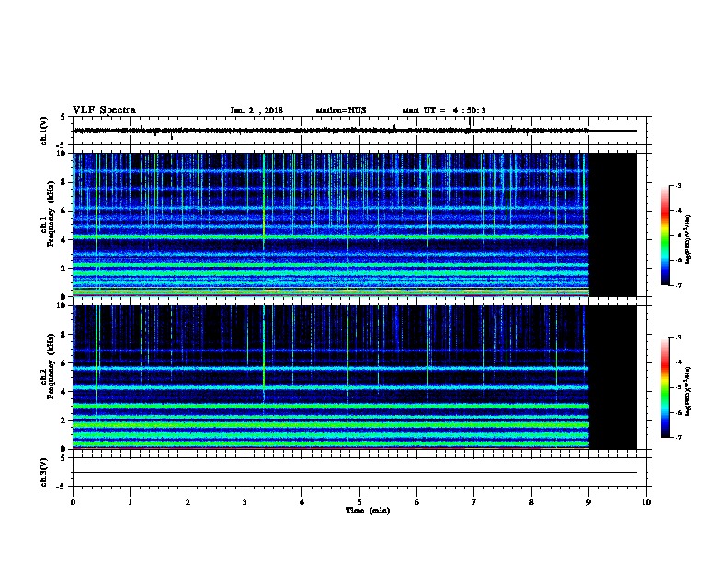Click the flat ch.3 voltage trace line
Viewport: 728px width, 563px height.
pyautogui.click(x=355, y=473)
